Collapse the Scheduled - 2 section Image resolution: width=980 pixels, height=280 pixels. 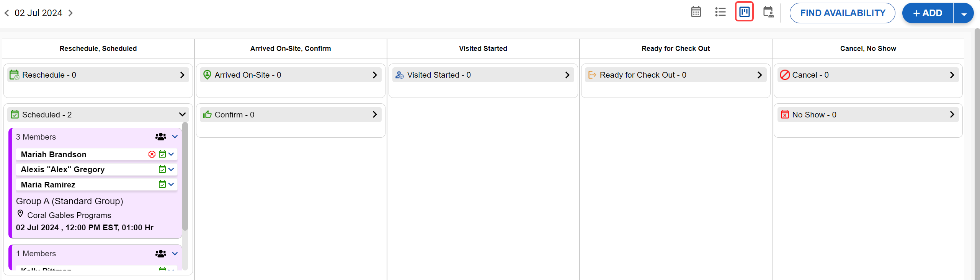tap(182, 114)
